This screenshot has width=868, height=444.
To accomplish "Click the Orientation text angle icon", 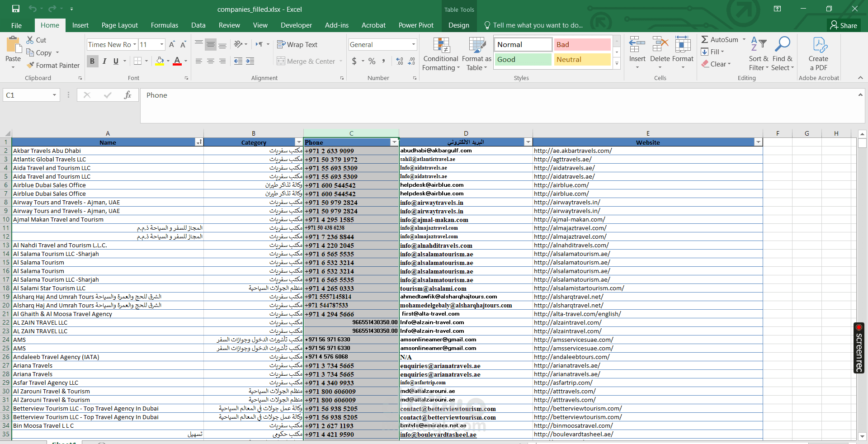I will pyautogui.click(x=238, y=44).
